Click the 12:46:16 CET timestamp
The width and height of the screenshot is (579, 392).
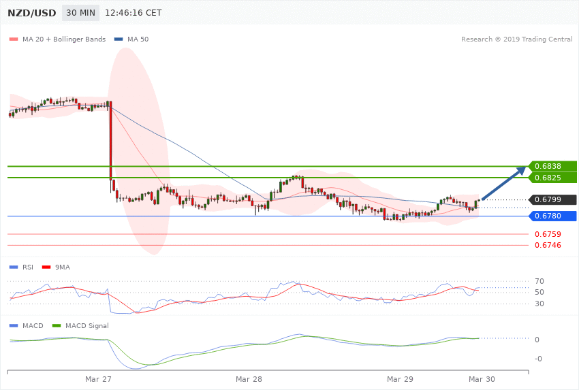pos(134,13)
